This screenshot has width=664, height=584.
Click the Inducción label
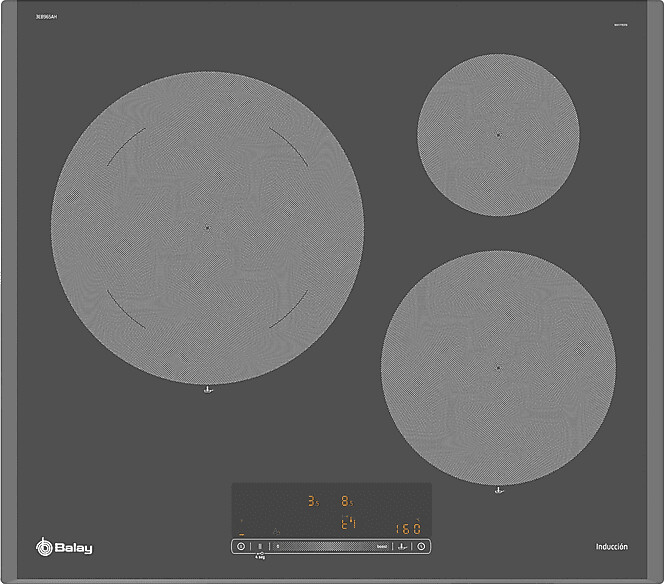click(611, 547)
